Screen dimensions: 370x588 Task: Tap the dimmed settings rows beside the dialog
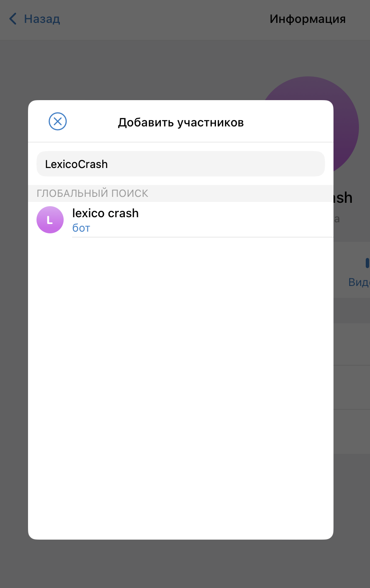(352, 388)
